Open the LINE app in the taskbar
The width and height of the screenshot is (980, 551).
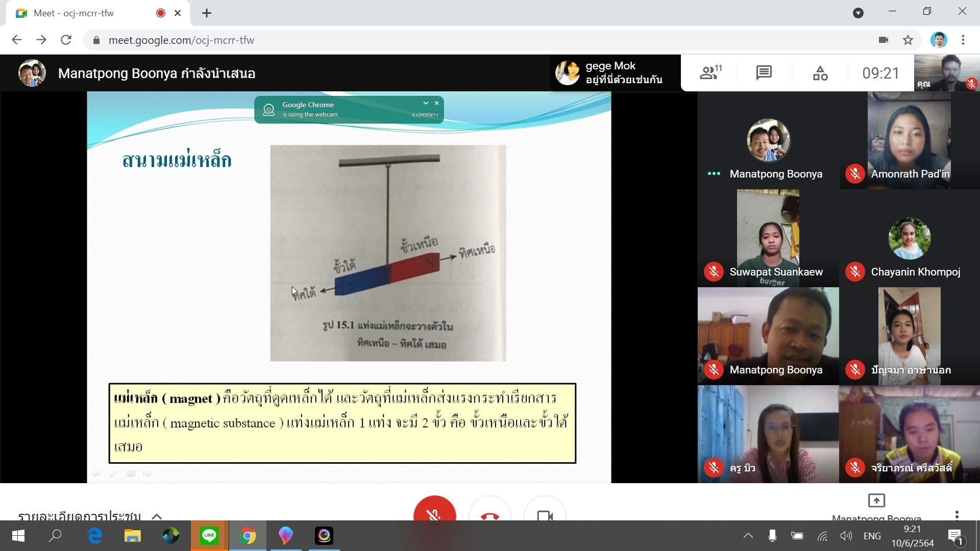[x=209, y=536]
